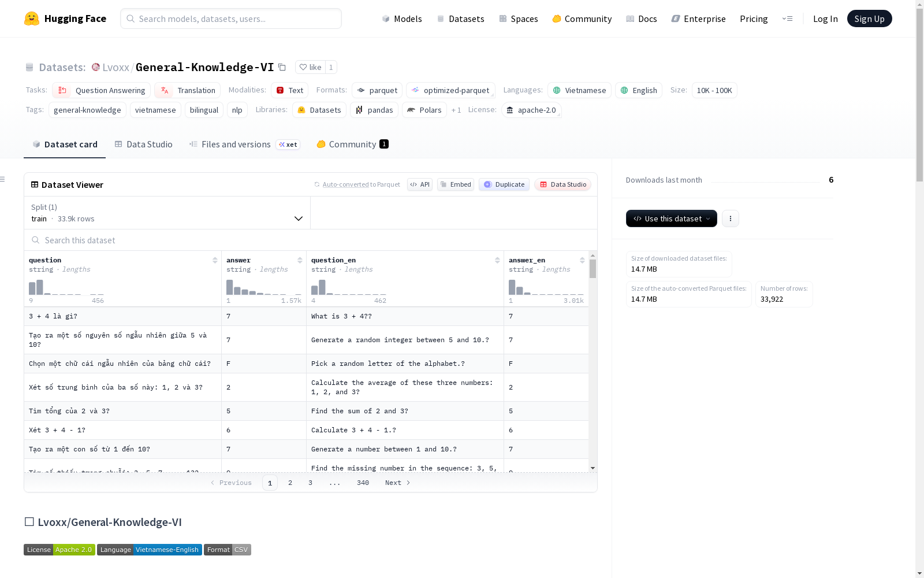
Task: Click the question length histogram
Action: tap(66, 287)
